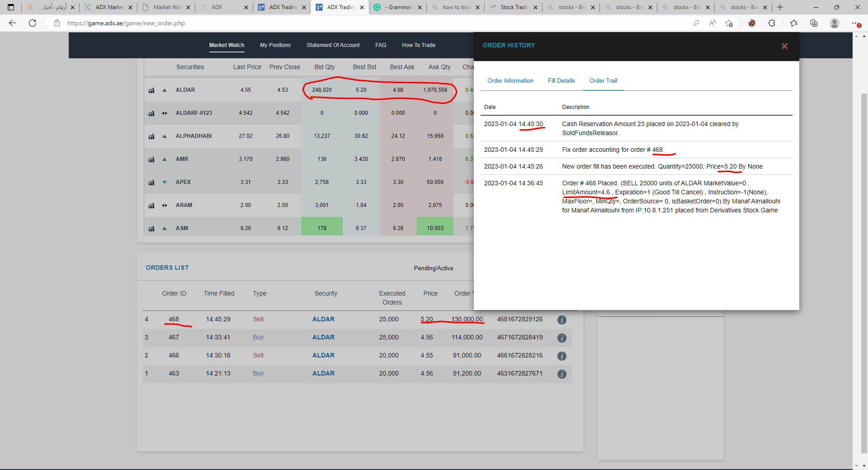Open the browser Extensions icon

tap(773, 23)
